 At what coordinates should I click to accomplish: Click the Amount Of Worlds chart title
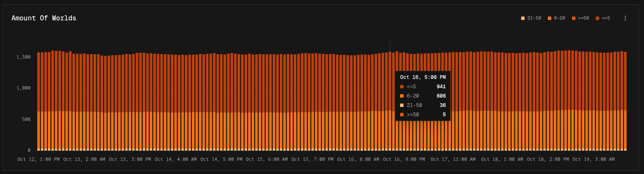click(44, 18)
